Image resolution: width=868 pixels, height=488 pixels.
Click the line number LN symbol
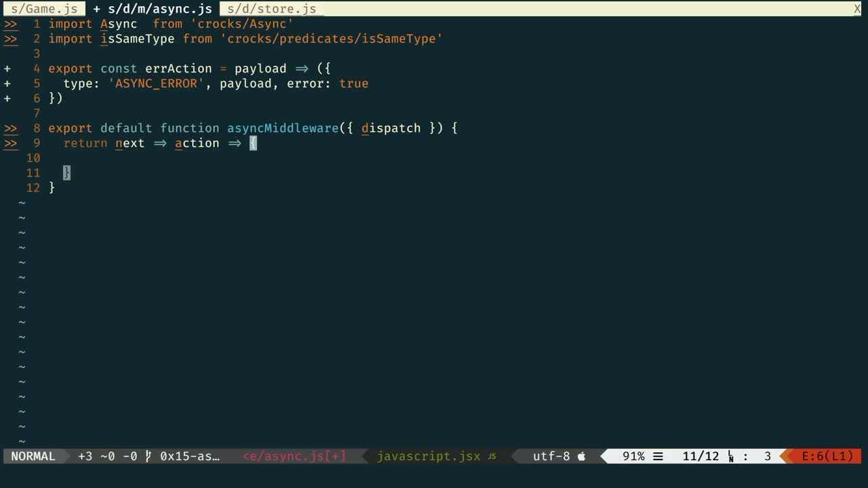pos(731,457)
